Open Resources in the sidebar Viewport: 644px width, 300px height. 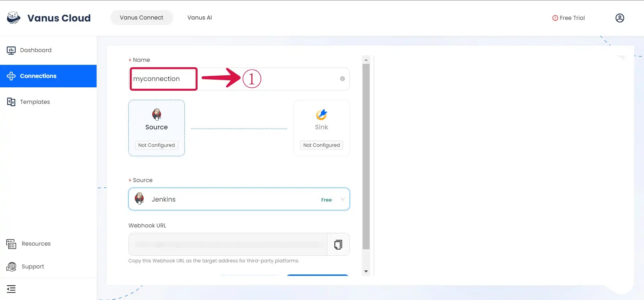pos(48,244)
